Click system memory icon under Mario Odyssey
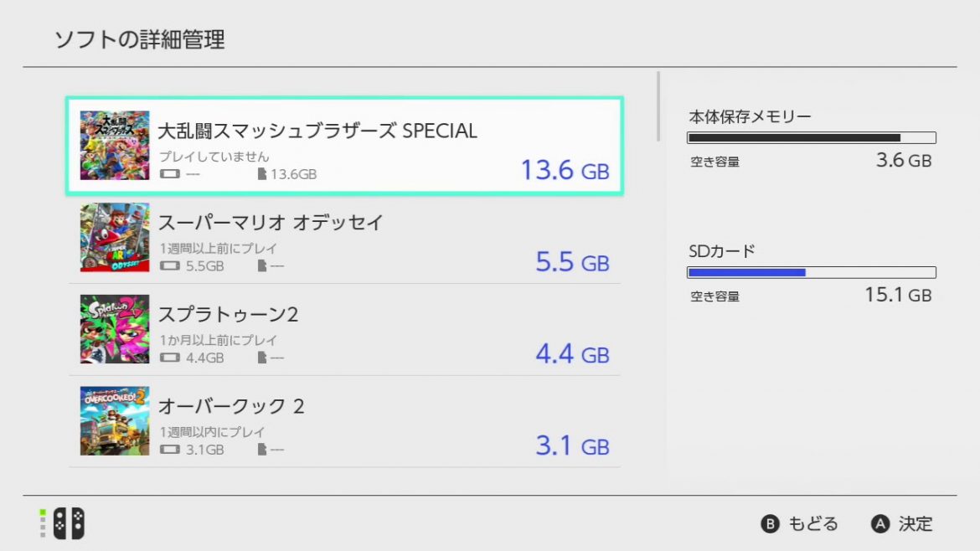This screenshot has height=551, width=980. [x=170, y=266]
